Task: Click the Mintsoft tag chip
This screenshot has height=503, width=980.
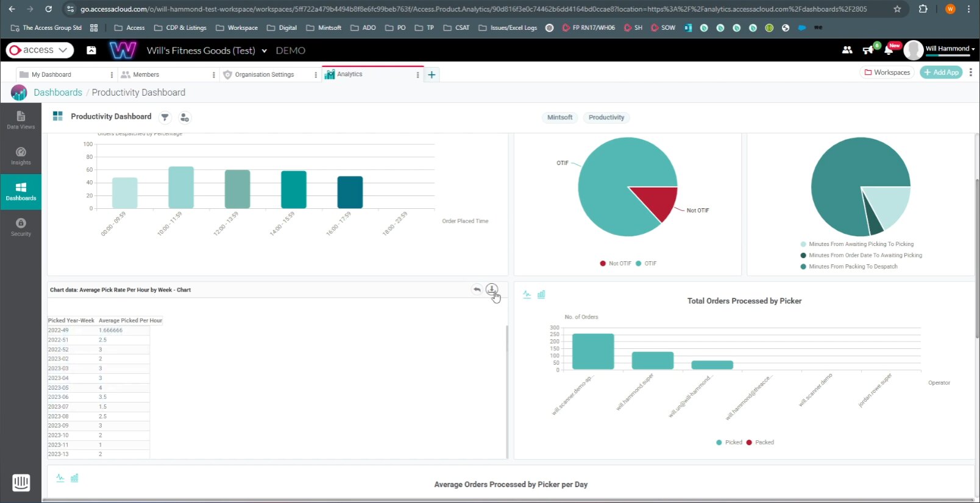Action: pyautogui.click(x=559, y=118)
